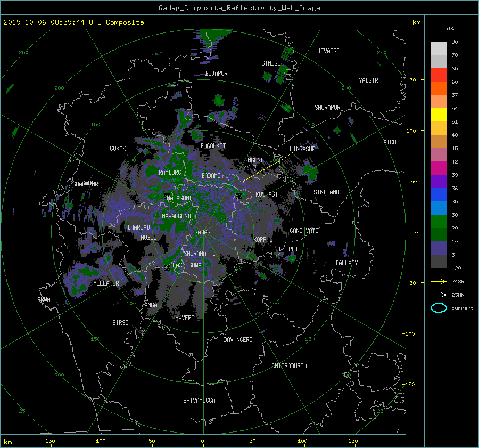Click the gold 51-48 dBZ swatch
The image size is (479, 448).
[439, 128]
